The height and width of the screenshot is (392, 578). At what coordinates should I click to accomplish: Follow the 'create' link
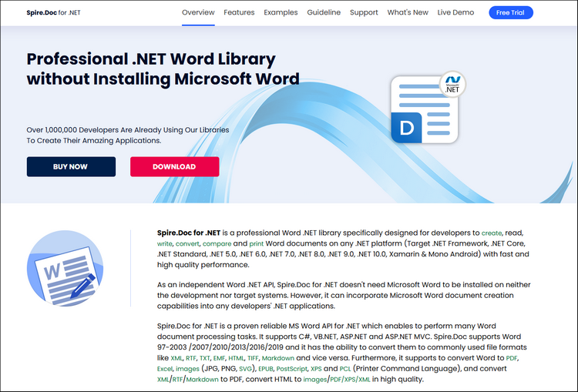(492, 233)
